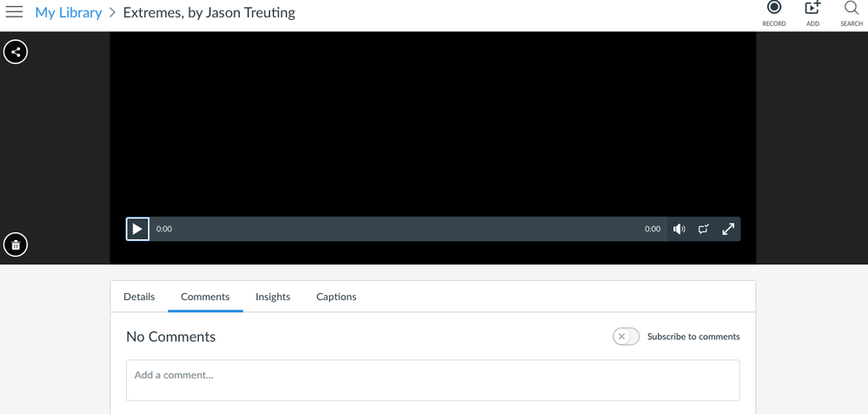Click the Add a comment field
This screenshot has width=868, height=414.
coord(433,380)
